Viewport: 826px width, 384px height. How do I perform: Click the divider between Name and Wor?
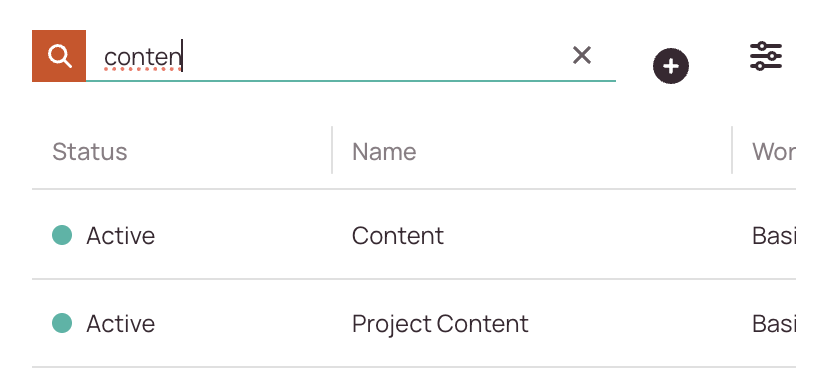(732, 150)
